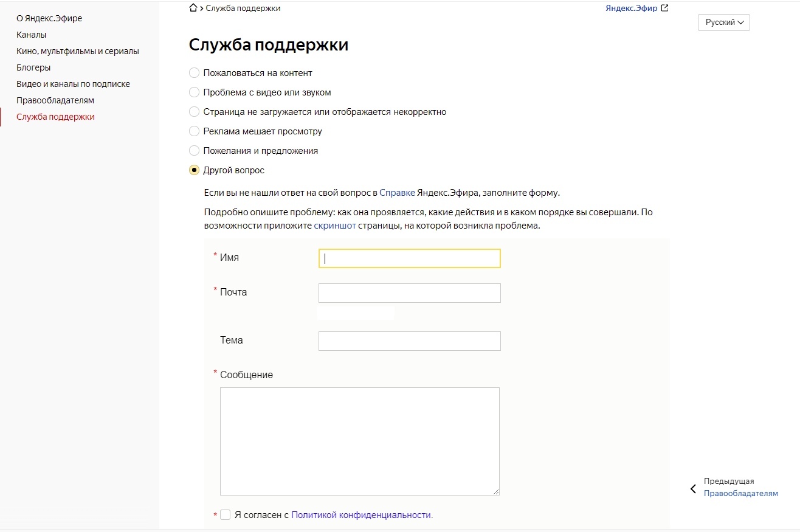Click the home icon in breadcrumb

coord(193,8)
